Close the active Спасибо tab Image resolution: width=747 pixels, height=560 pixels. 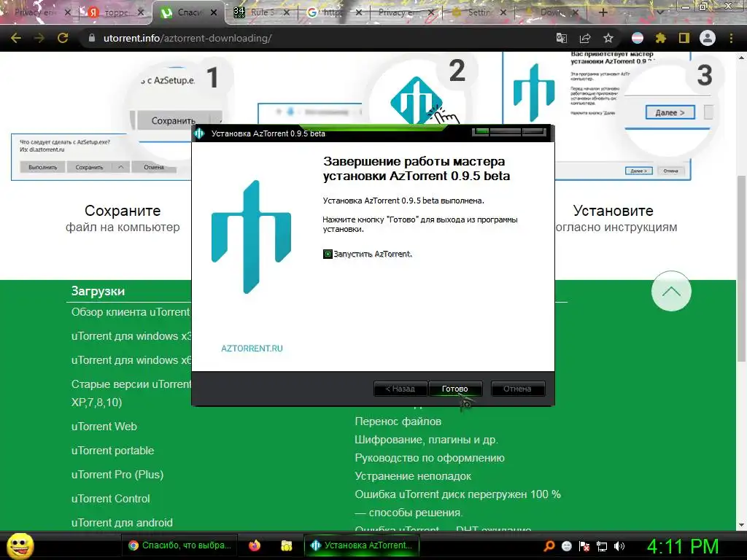coord(214,13)
